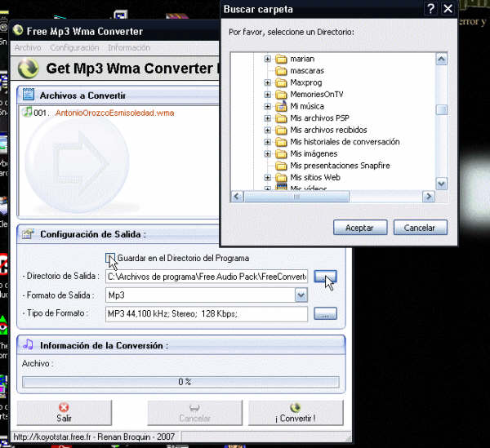Image resolution: width=490 pixels, height=448 pixels.
Task: Click the Mis archivos PSP folder icon
Action: tap(281, 118)
